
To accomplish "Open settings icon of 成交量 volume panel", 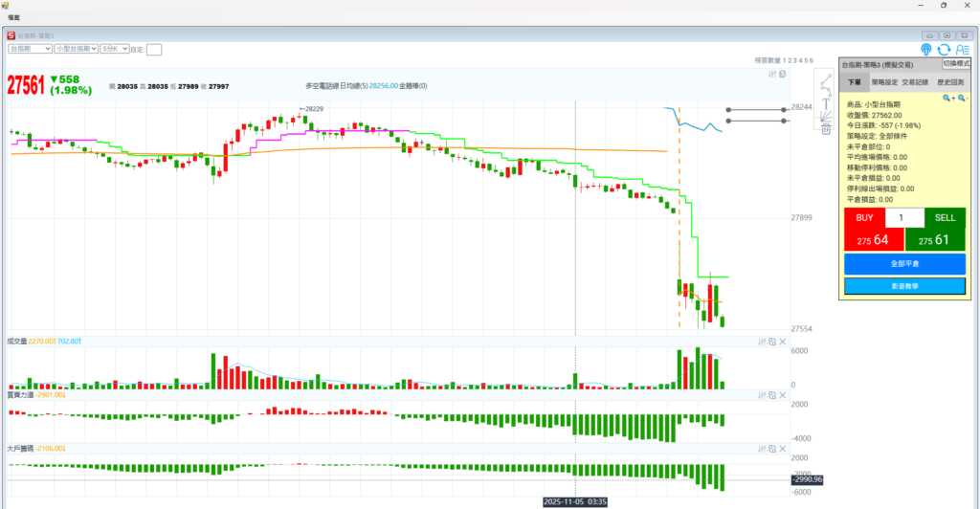I will point(762,342).
